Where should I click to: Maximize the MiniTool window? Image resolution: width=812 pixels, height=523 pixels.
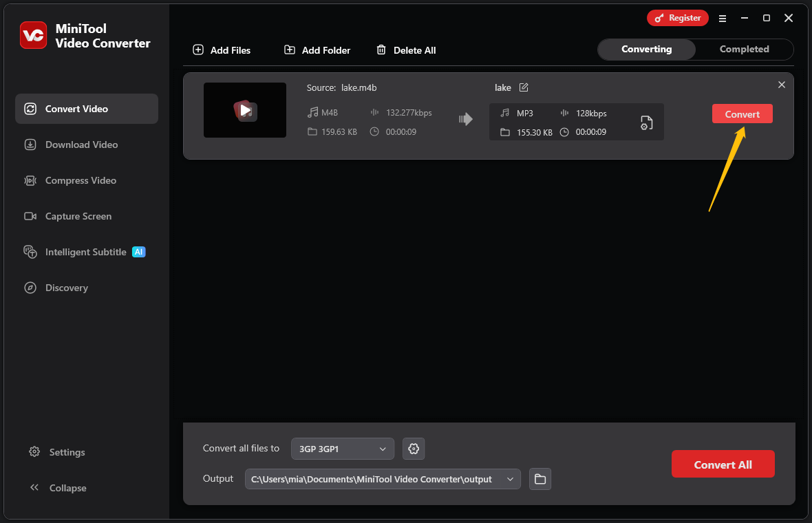point(767,18)
